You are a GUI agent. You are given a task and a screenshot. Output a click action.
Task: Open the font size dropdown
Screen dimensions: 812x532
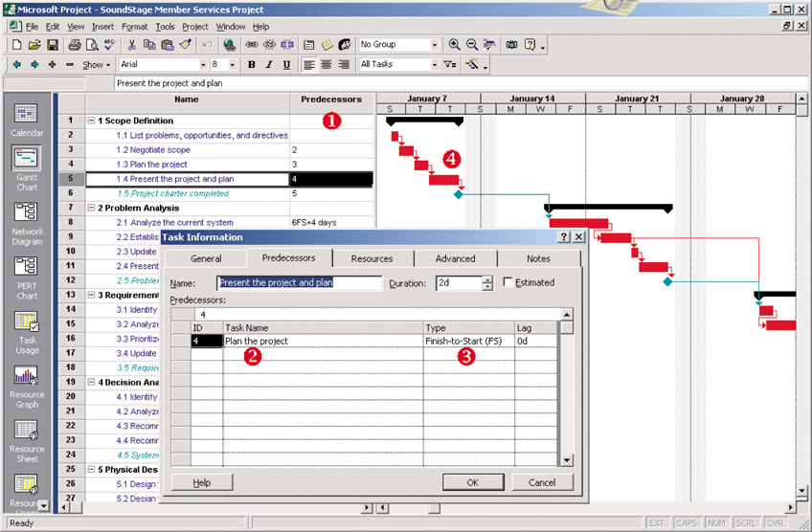click(233, 65)
